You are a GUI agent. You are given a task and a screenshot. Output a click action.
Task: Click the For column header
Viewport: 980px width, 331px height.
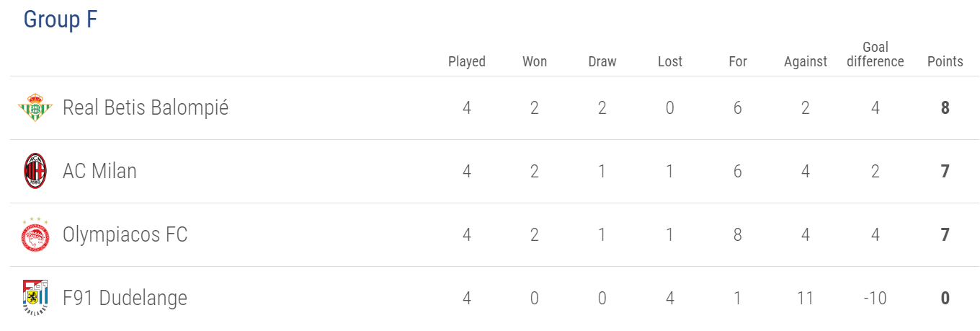click(x=738, y=61)
